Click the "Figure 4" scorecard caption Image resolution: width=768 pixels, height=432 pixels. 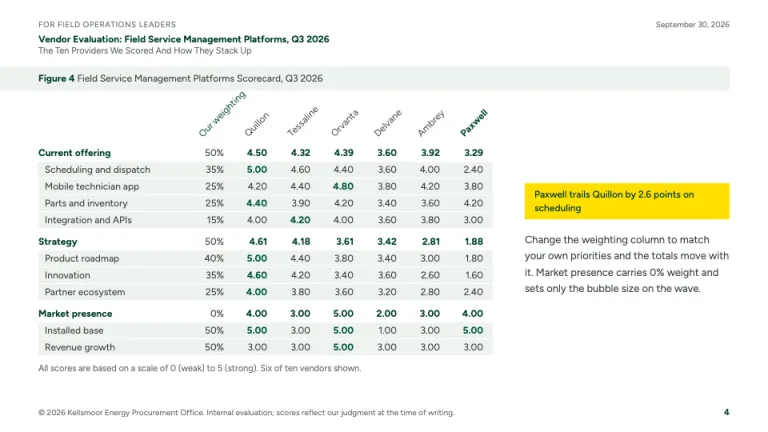pos(180,78)
